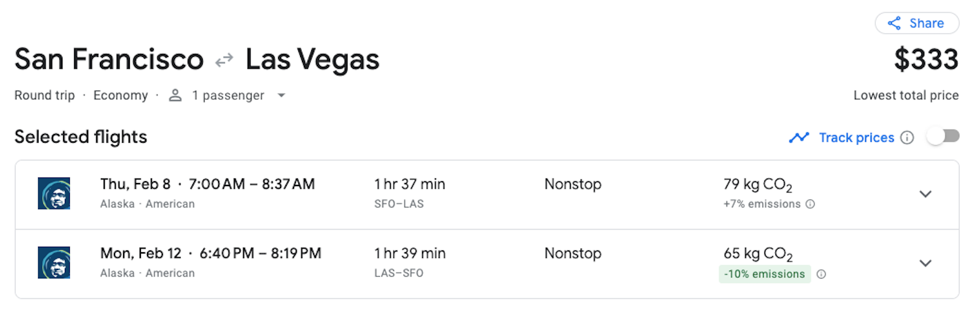This screenshot has width=980, height=311.
Task: Open the passenger count dropdown arrow
Action: coord(281,96)
